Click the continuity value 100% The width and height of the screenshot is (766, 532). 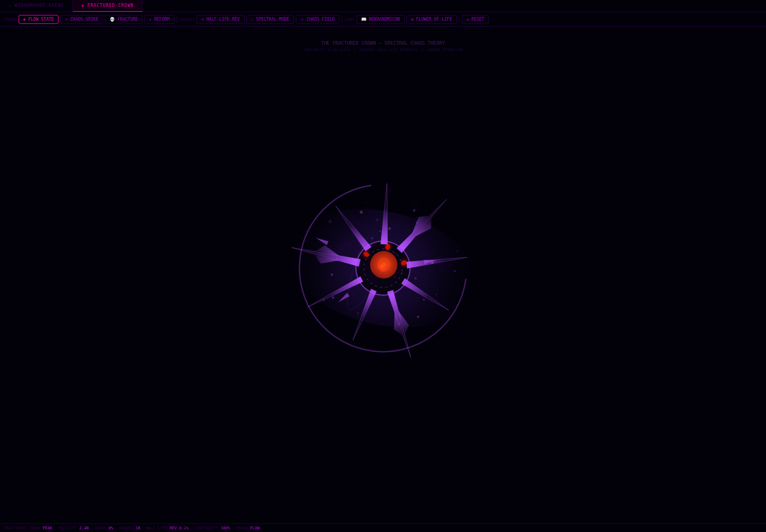tap(226, 528)
